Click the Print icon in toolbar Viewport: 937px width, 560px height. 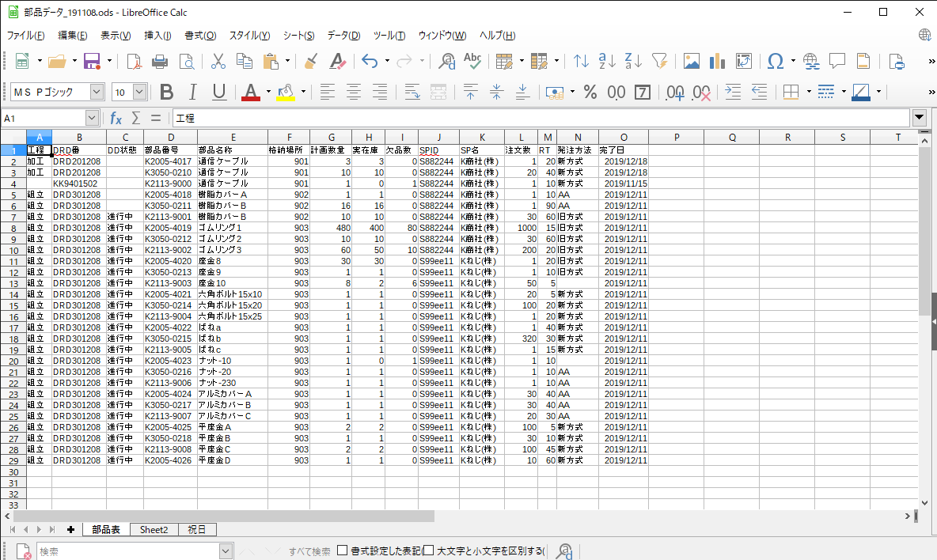click(160, 61)
